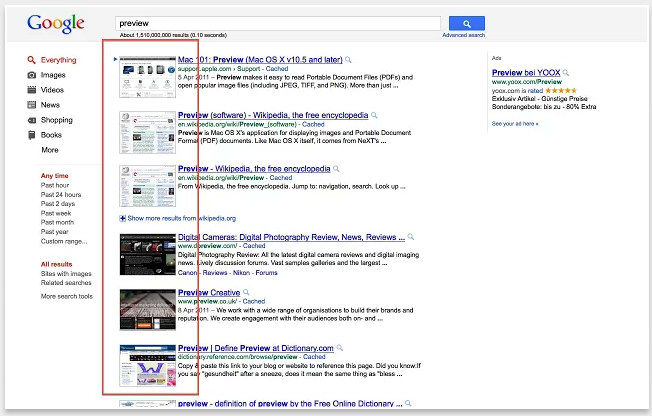
Task: Switch to Images results
Action: pos(53,75)
